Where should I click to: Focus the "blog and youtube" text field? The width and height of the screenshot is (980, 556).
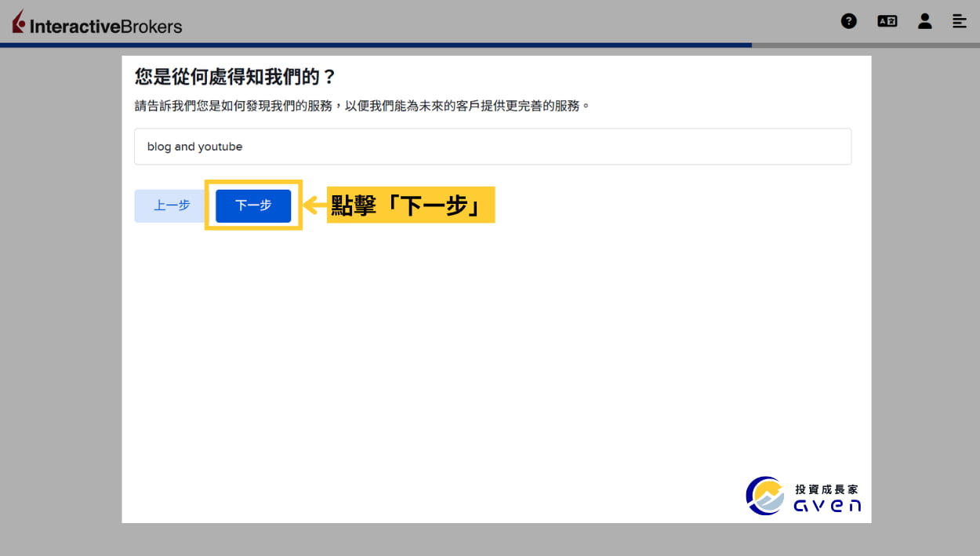pyautogui.click(x=492, y=147)
